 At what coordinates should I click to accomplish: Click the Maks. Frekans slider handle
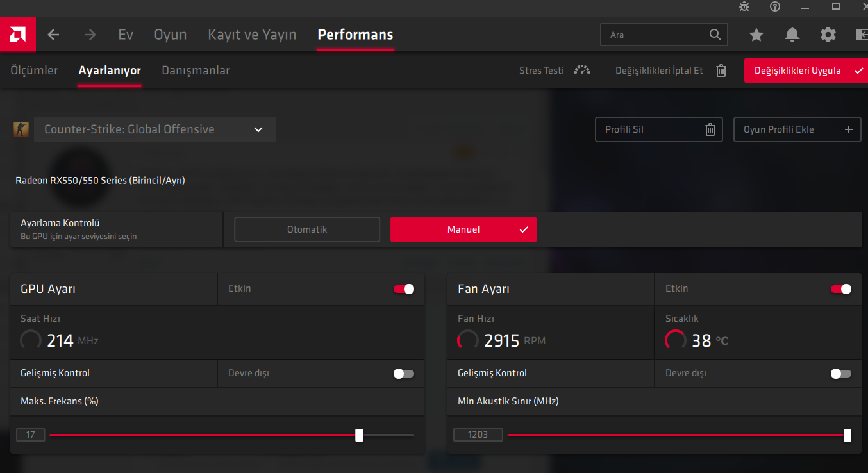[359, 435]
